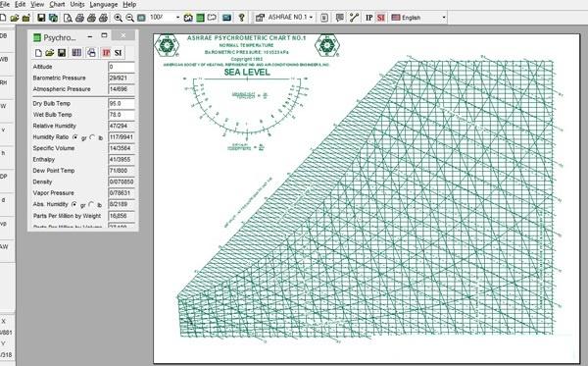Toggle SI units in the Psychro panel
The image size is (588, 366).
pyautogui.click(x=119, y=53)
